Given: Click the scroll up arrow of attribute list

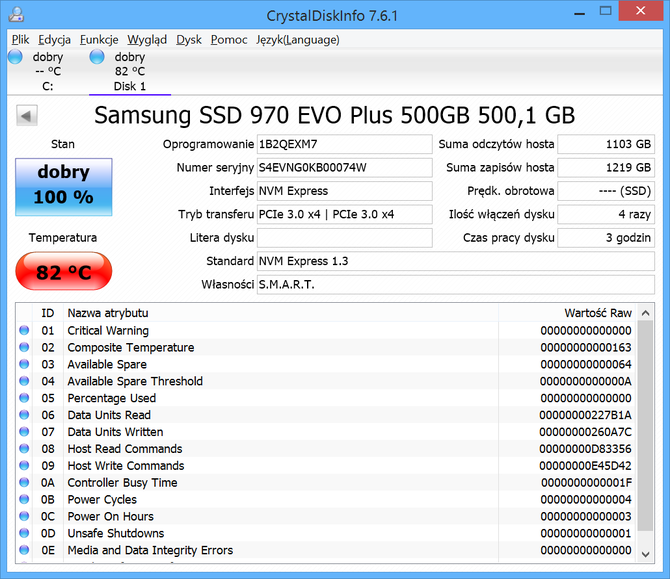Looking at the screenshot, I should pyautogui.click(x=646, y=313).
